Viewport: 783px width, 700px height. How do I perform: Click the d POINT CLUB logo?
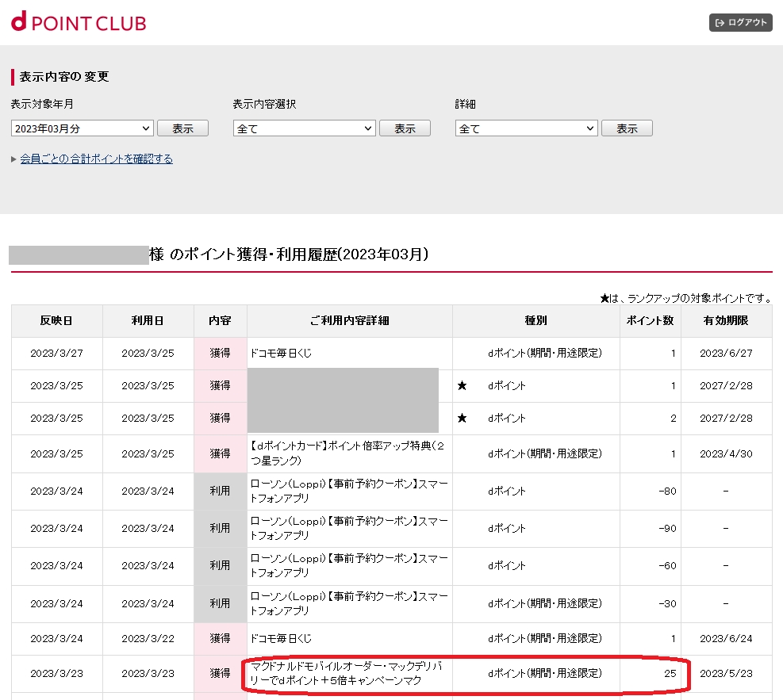[x=79, y=22]
